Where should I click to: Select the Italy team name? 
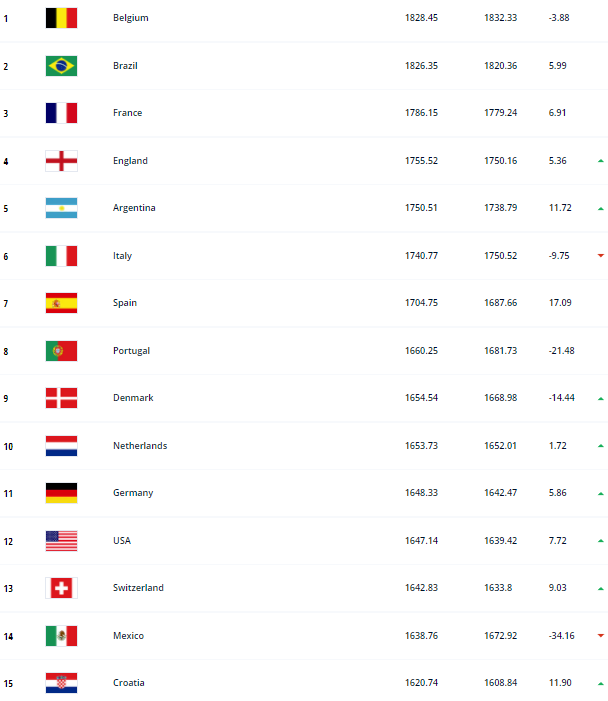[x=122, y=256]
